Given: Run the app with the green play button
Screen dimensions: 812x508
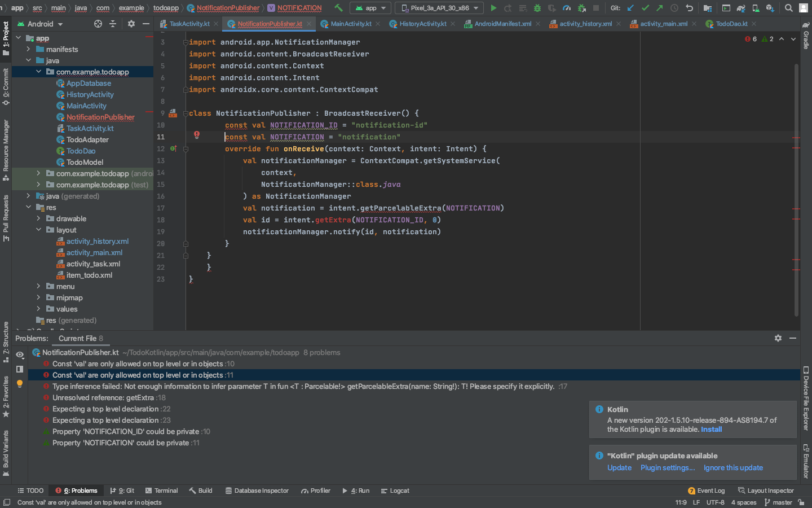Looking at the screenshot, I should point(493,8).
